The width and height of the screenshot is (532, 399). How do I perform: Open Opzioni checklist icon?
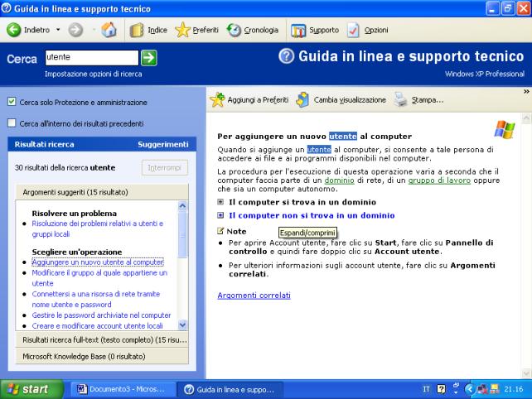point(353,30)
